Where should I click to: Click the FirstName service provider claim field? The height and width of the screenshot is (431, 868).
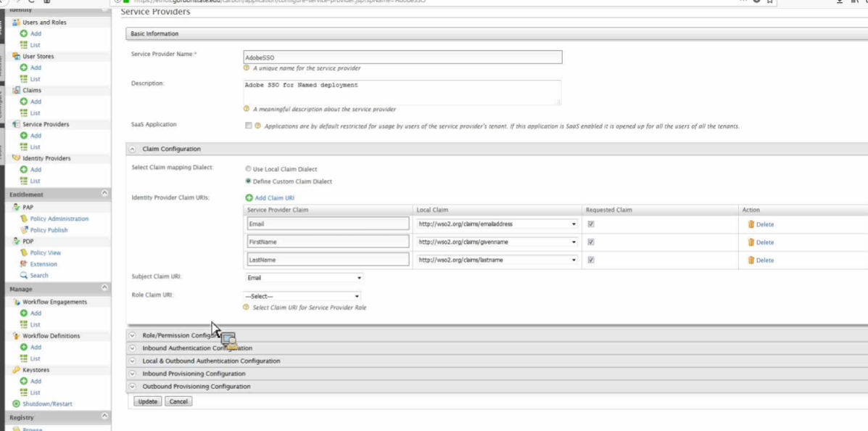328,242
